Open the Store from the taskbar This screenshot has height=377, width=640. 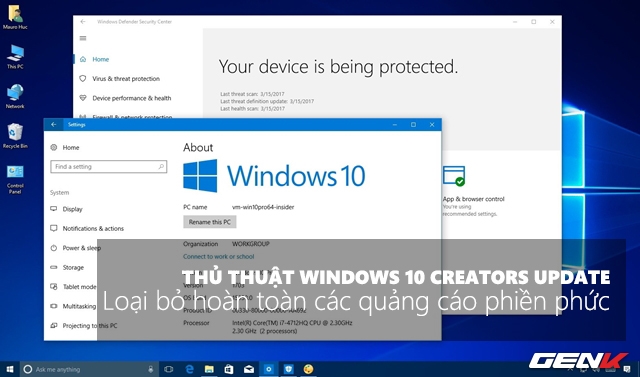coord(229,369)
